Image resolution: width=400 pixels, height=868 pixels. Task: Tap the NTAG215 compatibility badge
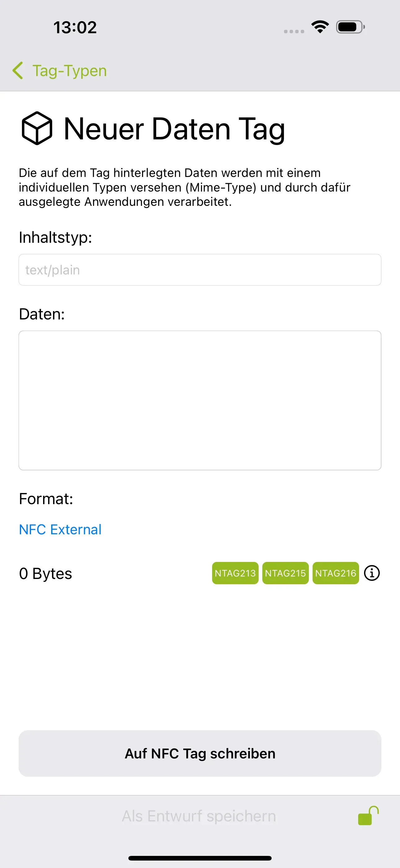[285, 573]
